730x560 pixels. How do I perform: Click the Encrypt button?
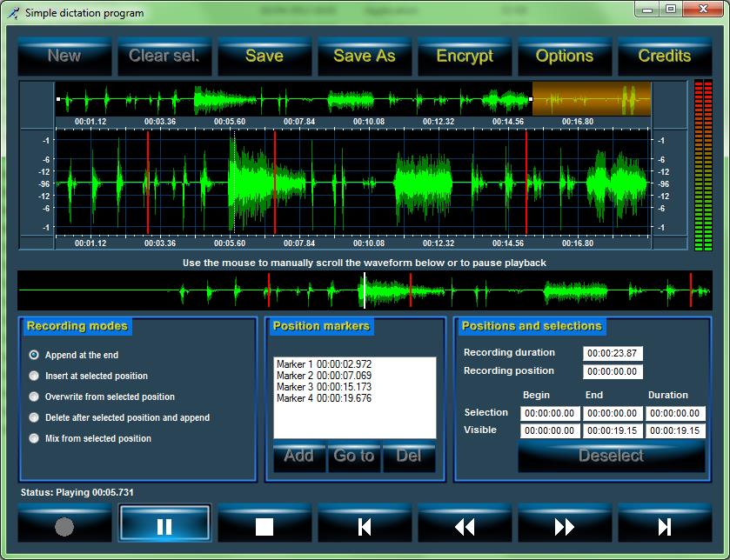pos(465,56)
